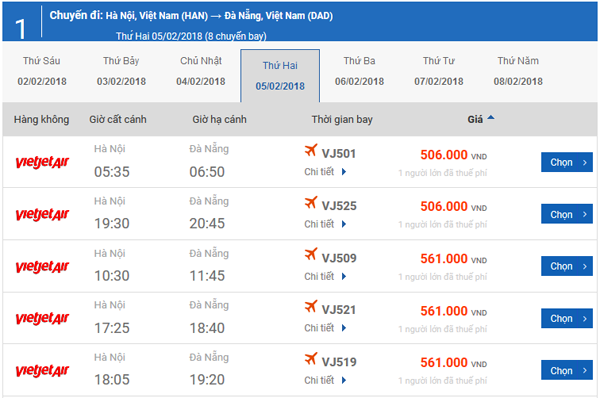Choose flight VJ521 with the Chọn button
Viewport: 600px width, 398px height.
click(567, 318)
